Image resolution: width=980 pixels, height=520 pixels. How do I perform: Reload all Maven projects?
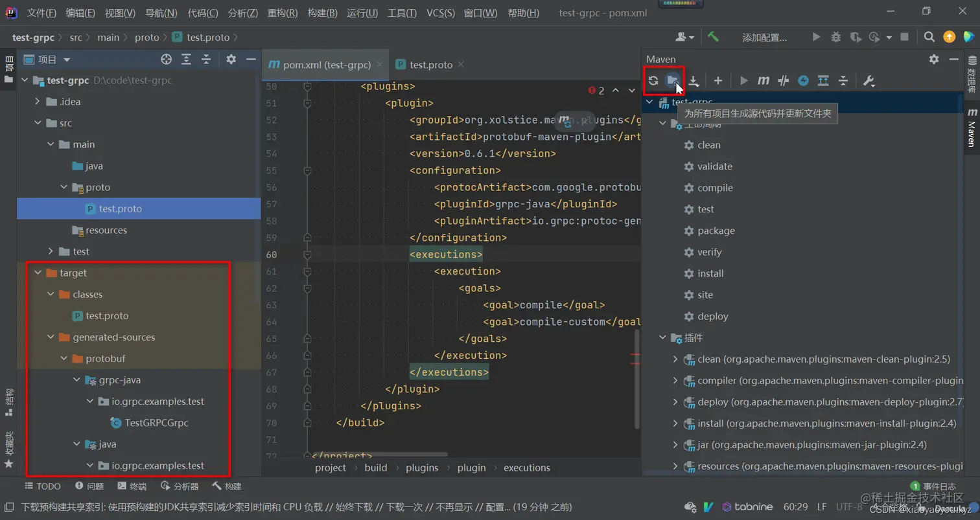(x=653, y=81)
